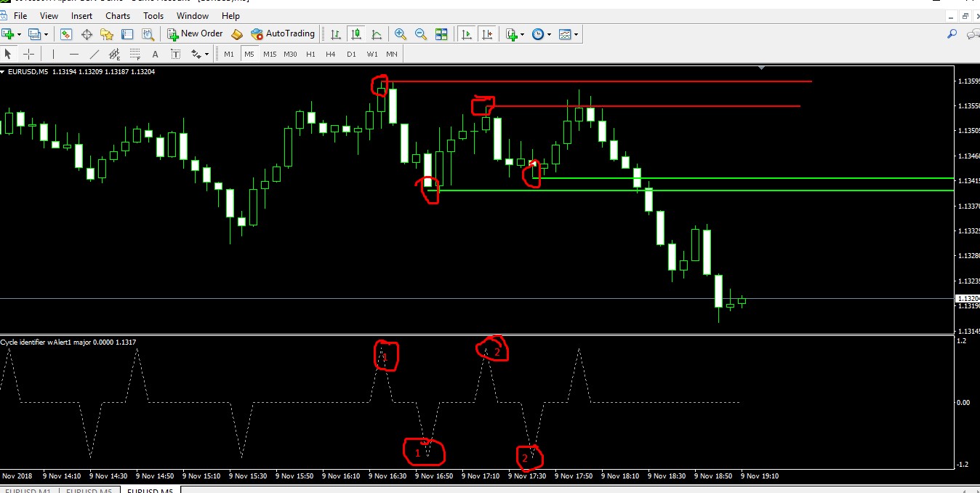Image resolution: width=980 pixels, height=493 pixels.
Task: Select the Trendline drawing tool
Action: 94,54
